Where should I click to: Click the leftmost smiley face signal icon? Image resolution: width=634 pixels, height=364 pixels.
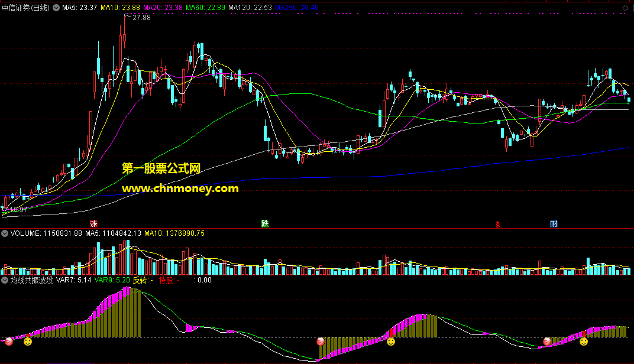point(27,342)
